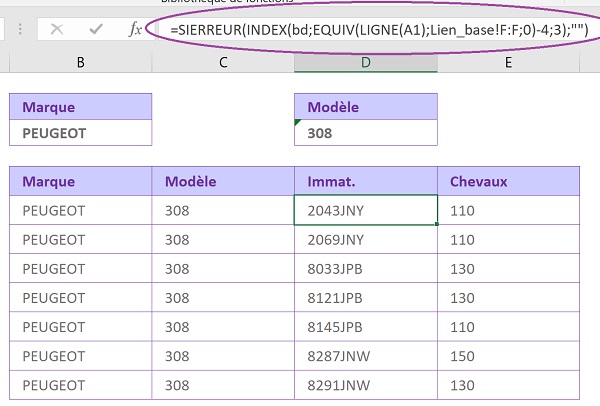This screenshot has height=406, width=600.
Task: Select Modèle 308 cell in 8287JNW row
Action: 223,355
